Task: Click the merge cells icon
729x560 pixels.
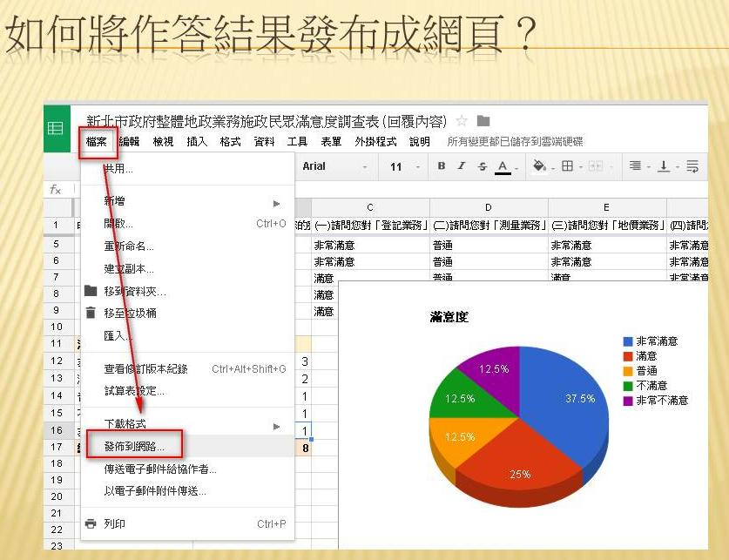Action: [x=596, y=165]
